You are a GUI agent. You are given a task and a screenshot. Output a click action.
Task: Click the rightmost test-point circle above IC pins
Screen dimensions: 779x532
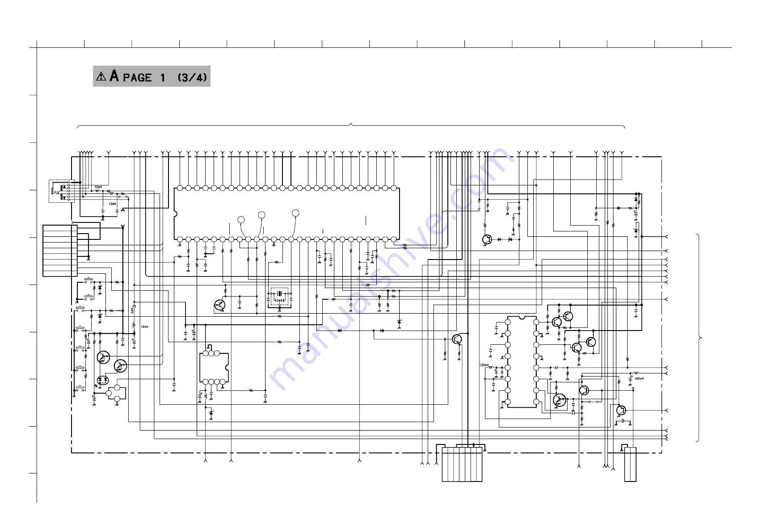[x=295, y=213]
